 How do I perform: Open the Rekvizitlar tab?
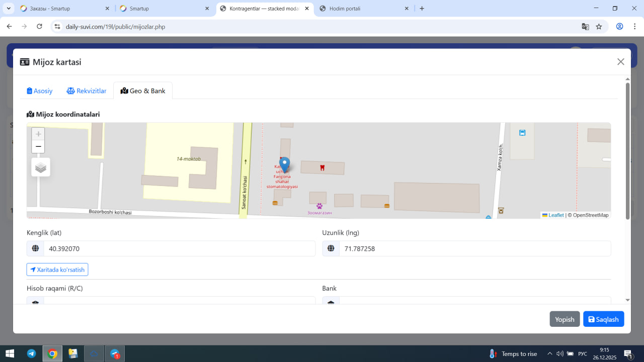pyautogui.click(x=87, y=91)
